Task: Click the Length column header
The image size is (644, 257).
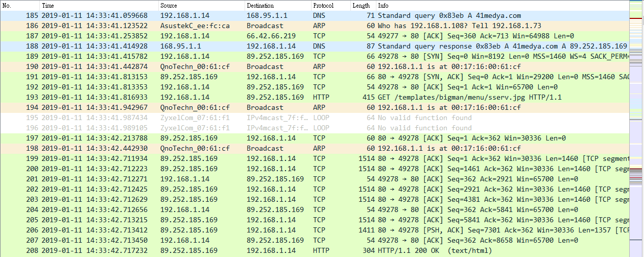Action: coord(363,5)
